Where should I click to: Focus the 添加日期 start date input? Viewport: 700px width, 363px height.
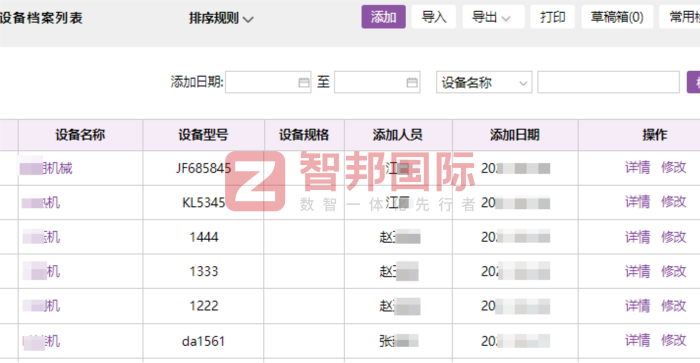[268, 82]
